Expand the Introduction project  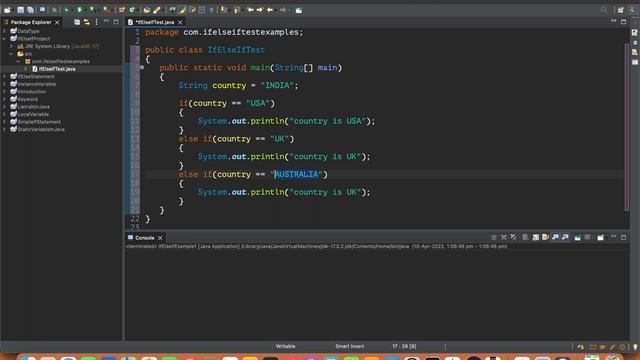(x=4, y=91)
